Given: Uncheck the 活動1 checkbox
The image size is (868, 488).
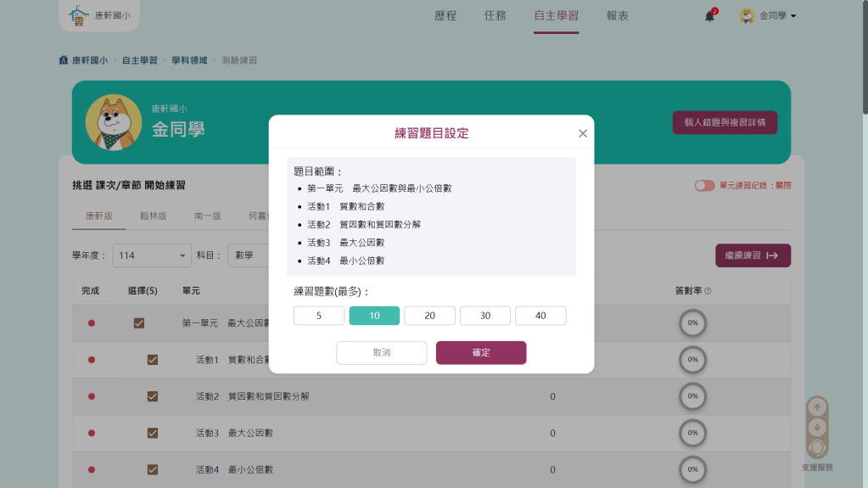Looking at the screenshot, I should (x=152, y=360).
